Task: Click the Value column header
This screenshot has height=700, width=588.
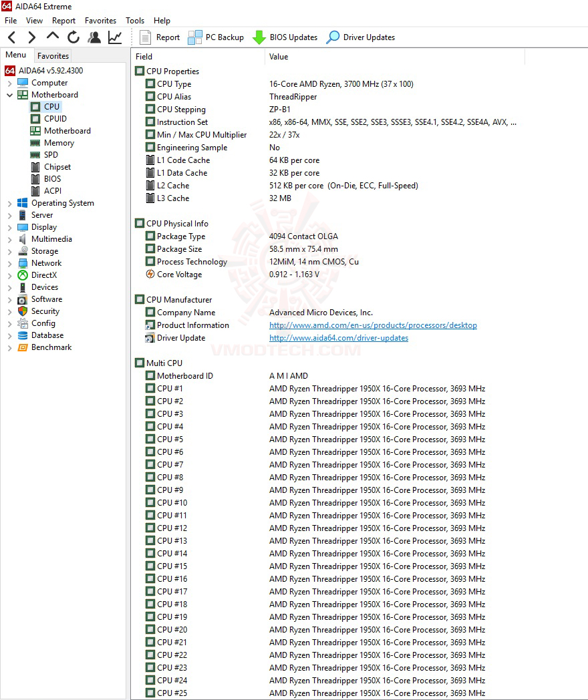Action: [x=395, y=57]
